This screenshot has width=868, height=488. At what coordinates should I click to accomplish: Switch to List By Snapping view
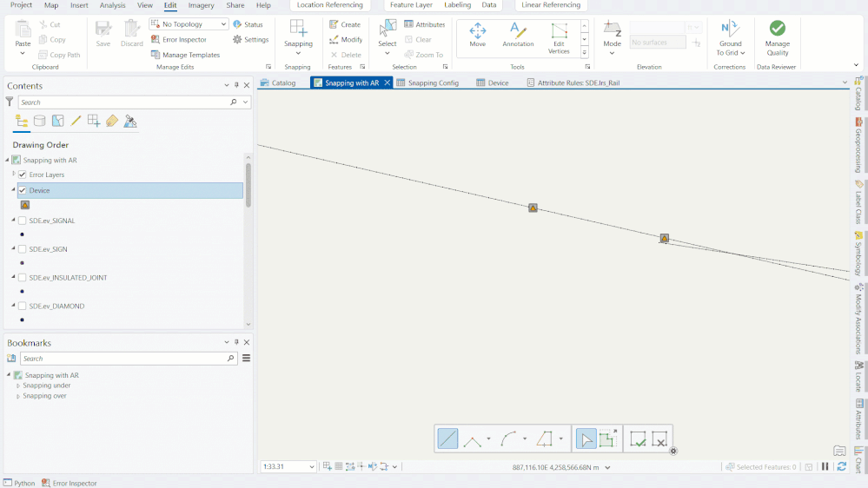pyautogui.click(x=94, y=122)
